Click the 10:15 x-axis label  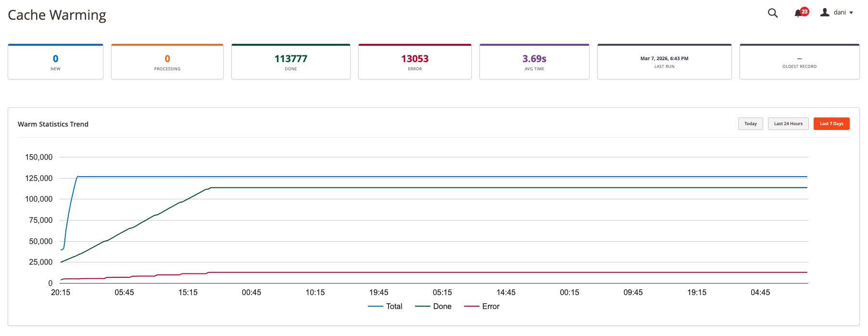coord(315,292)
